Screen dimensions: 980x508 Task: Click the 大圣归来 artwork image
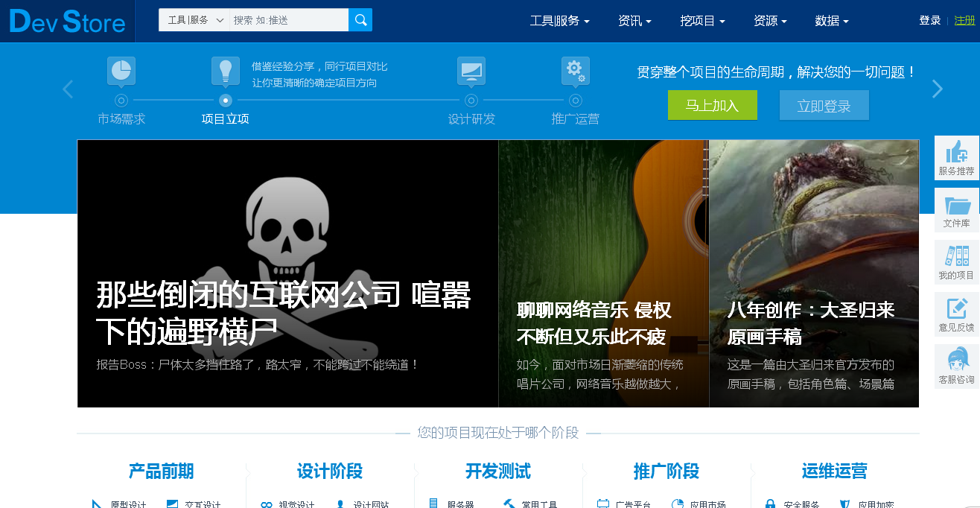point(814,273)
